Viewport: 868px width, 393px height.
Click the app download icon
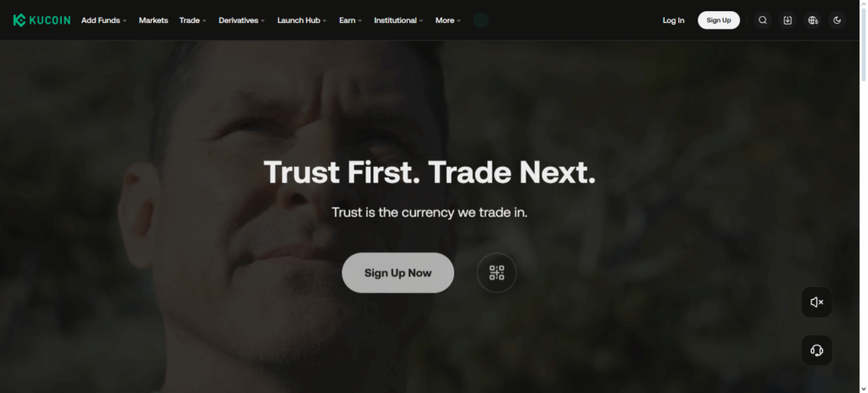(x=787, y=20)
